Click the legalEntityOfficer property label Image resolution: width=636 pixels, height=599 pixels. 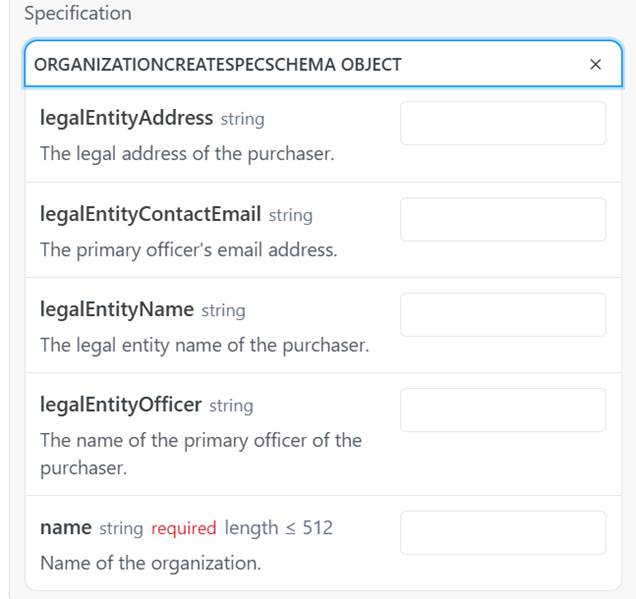[x=120, y=405]
